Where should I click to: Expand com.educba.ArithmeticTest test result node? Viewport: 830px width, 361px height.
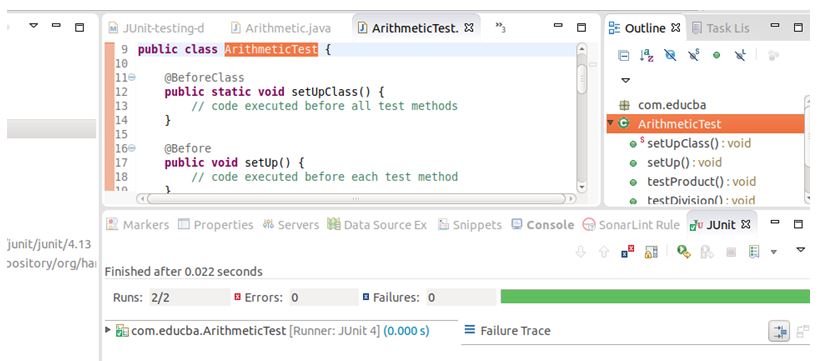click(x=108, y=330)
